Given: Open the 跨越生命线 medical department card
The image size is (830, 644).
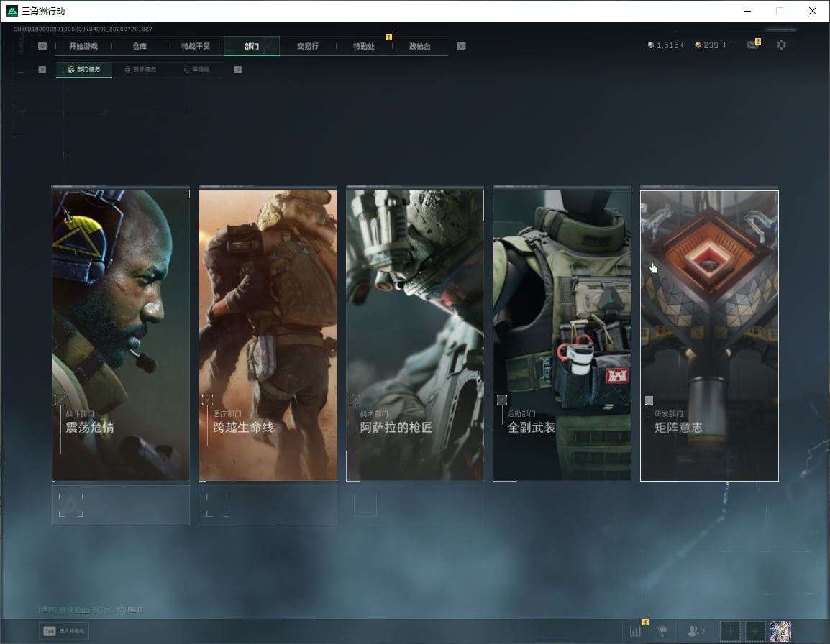Looking at the screenshot, I should tap(268, 335).
